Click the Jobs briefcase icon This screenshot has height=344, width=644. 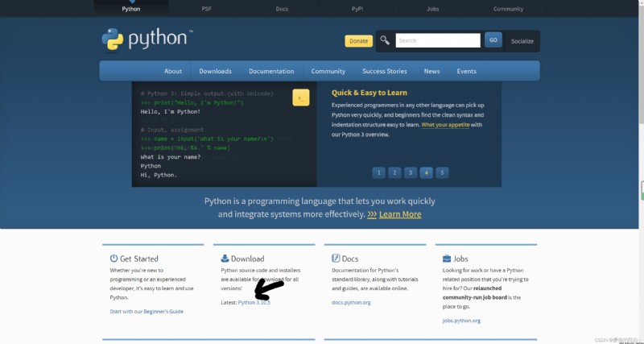point(447,259)
